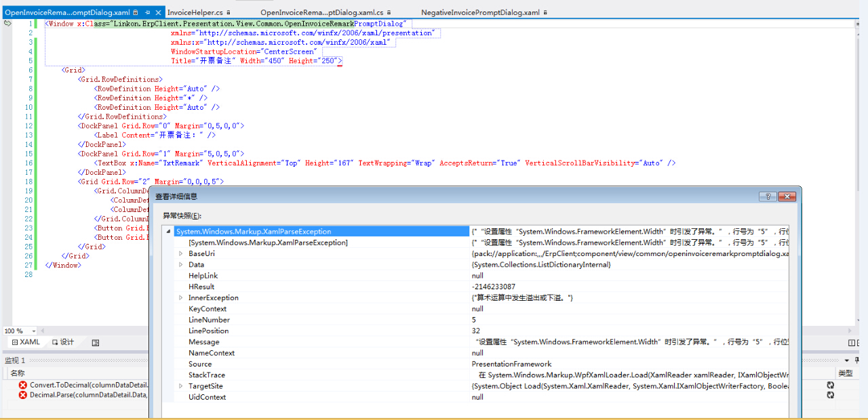Click the HResult value -2146233087
Screen dimensions: 868x420
click(x=494, y=287)
